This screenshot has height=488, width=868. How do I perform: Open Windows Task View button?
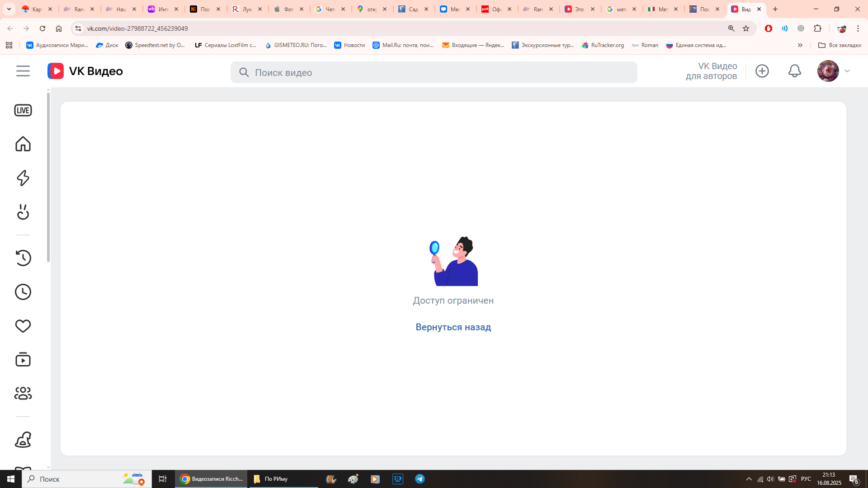tap(163, 479)
